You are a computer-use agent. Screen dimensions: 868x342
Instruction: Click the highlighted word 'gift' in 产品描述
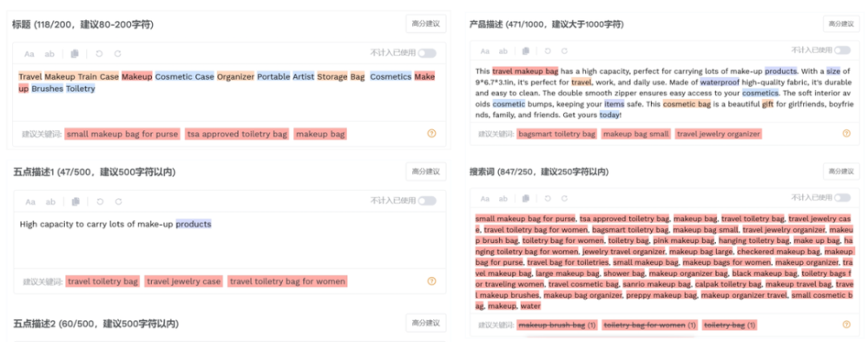[x=768, y=104]
